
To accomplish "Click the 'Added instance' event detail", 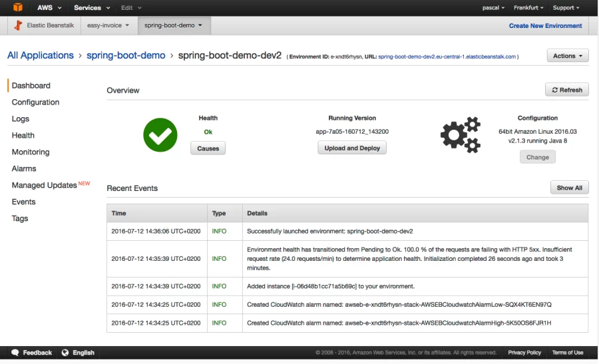I will (330, 286).
